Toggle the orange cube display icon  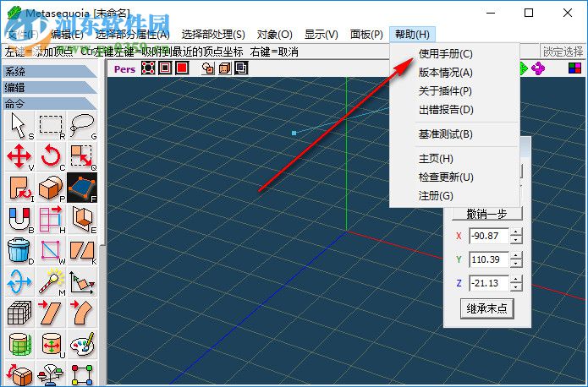pos(225,68)
